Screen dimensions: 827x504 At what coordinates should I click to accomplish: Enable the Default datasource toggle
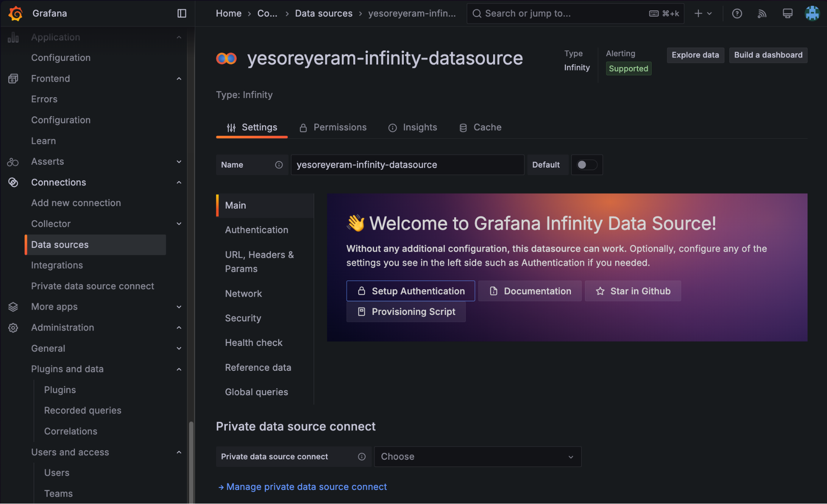(587, 165)
